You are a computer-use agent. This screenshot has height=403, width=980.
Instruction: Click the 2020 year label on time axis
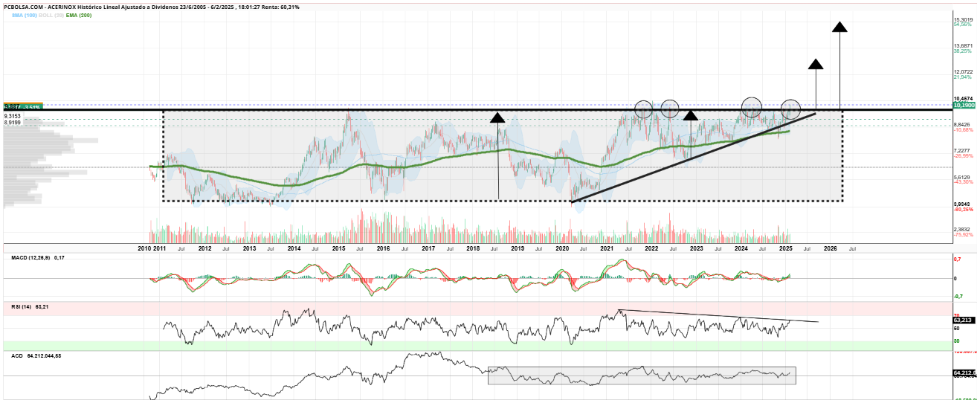(562, 248)
